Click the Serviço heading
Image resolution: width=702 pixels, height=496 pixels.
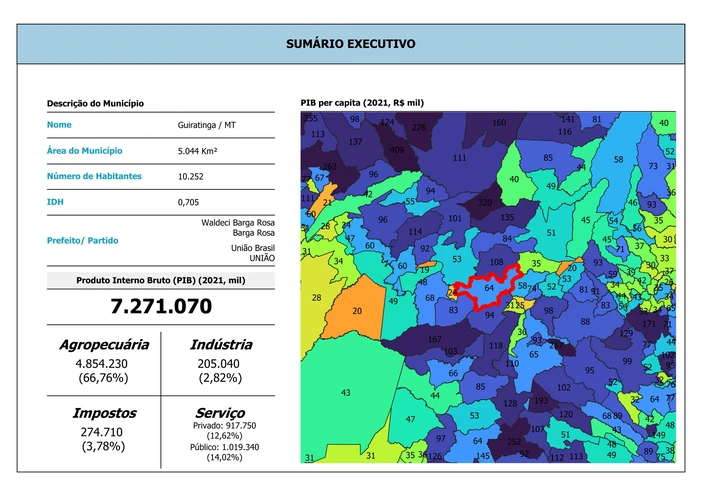220,413
